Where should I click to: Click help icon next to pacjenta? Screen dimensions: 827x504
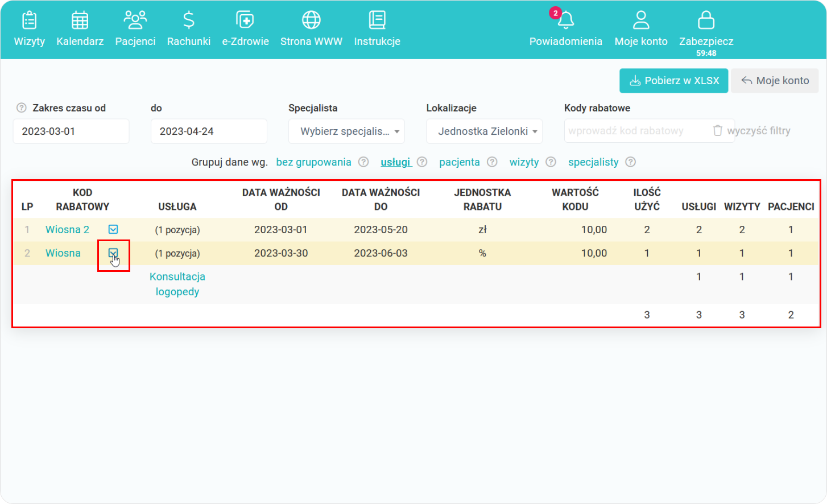[493, 162]
